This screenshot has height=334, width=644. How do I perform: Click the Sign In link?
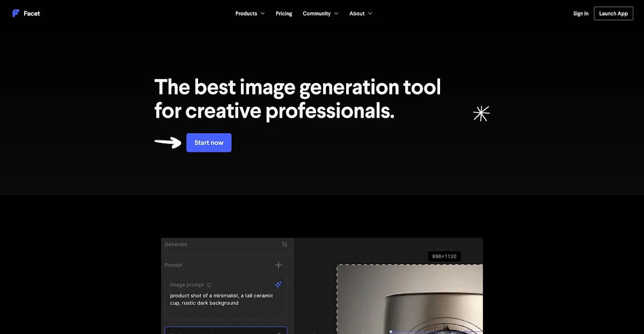pyautogui.click(x=581, y=13)
